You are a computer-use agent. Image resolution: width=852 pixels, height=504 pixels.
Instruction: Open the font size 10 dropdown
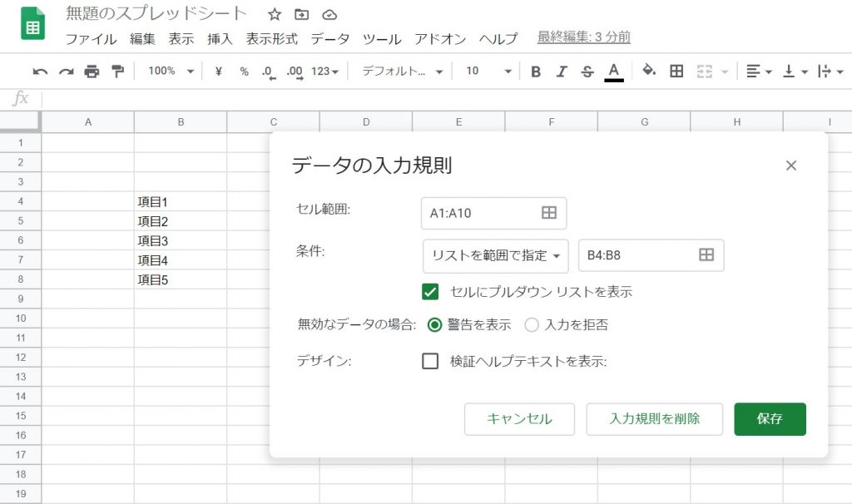488,72
